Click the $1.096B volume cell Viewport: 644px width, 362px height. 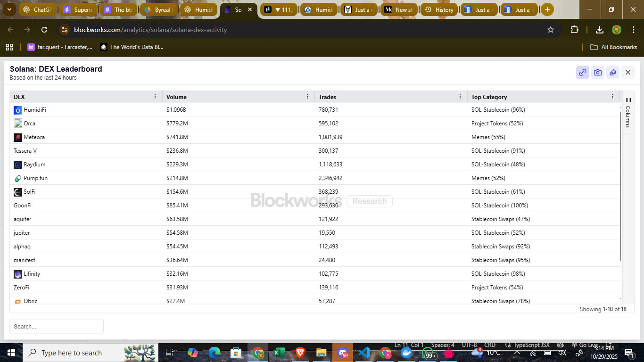click(176, 110)
